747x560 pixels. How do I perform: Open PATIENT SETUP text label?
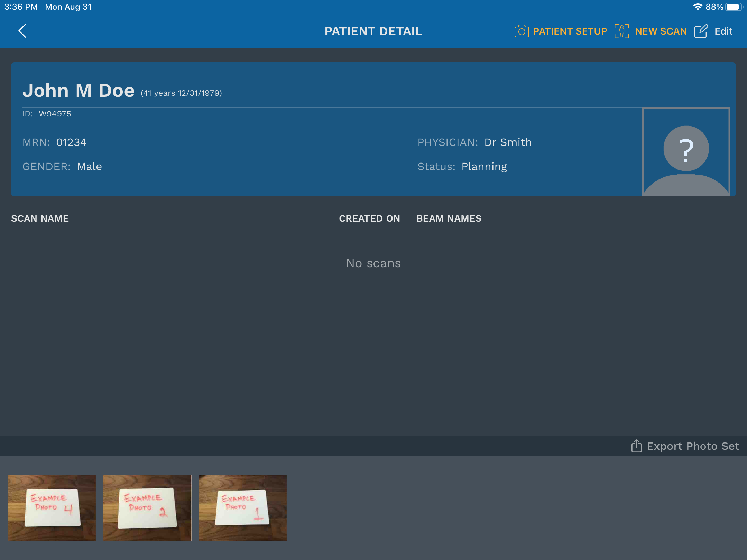click(570, 31)
